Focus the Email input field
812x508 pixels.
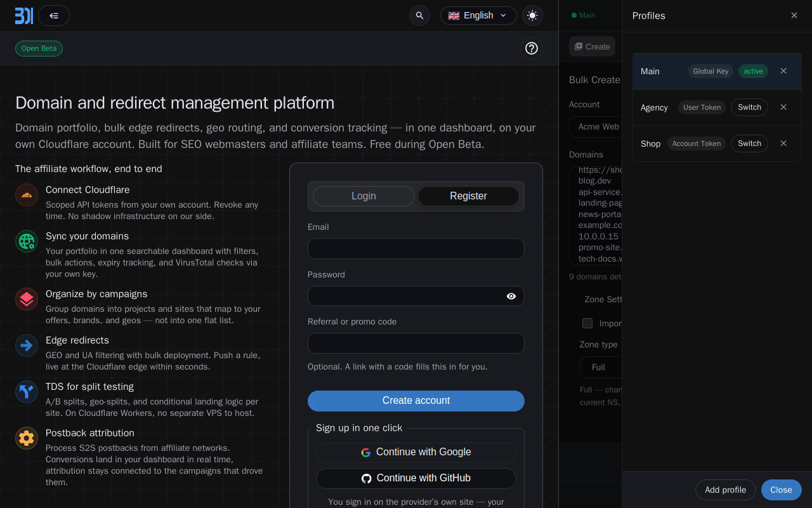point(416,249)
